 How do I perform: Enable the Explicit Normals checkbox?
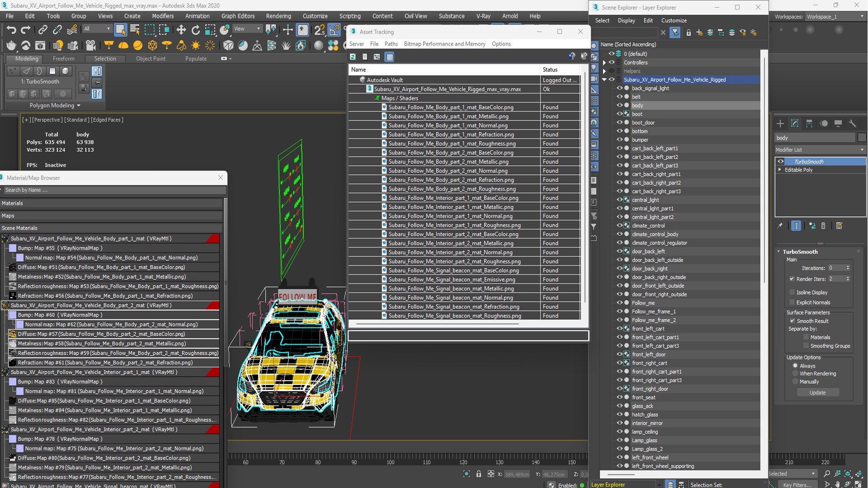click(x=792, y=302)
